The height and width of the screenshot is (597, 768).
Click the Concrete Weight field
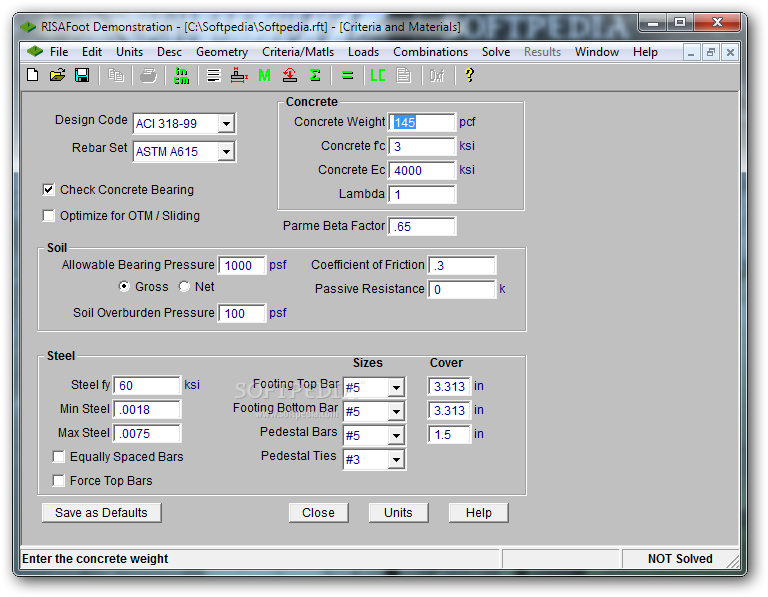tap(422, 122)
